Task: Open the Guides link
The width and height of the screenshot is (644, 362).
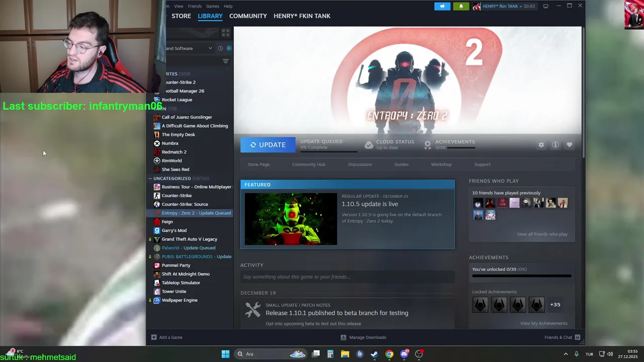Action: point(401,164)
